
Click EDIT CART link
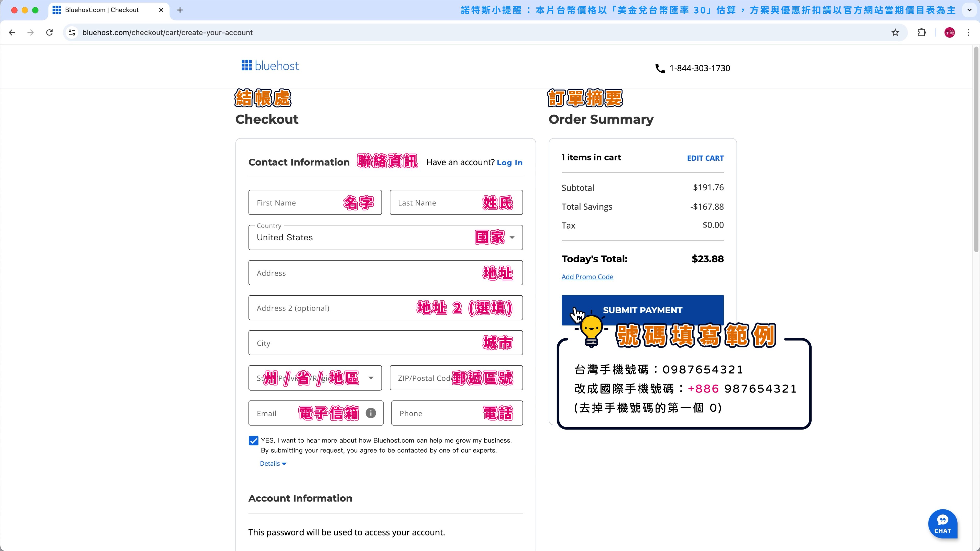tap(705, 158)
